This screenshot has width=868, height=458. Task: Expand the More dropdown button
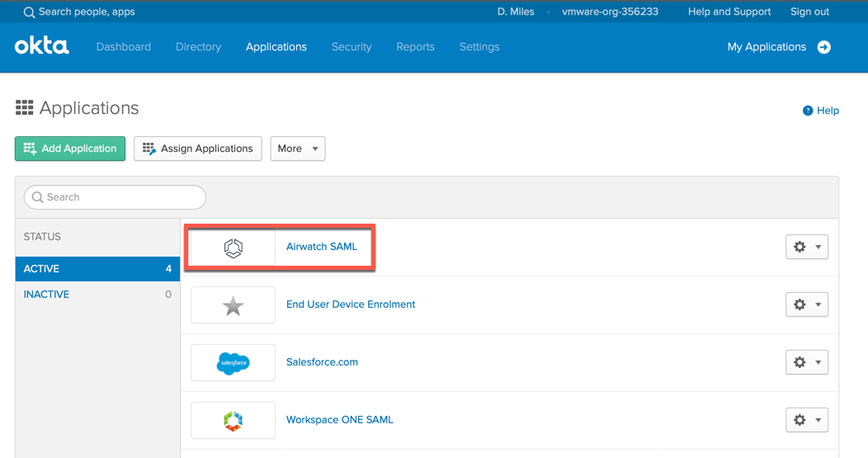[298, 149]
